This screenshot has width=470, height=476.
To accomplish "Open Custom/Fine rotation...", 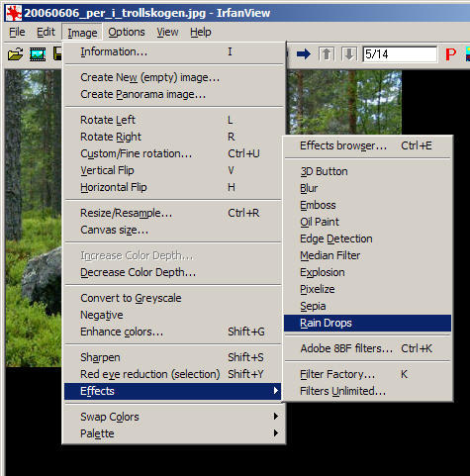I will click(174, 153).
